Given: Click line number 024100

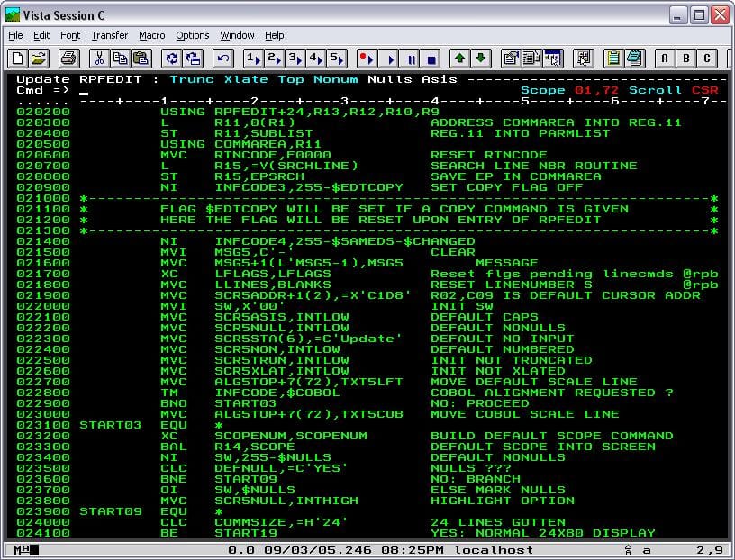Looking at the screenshot, I should tap(43, 533).
